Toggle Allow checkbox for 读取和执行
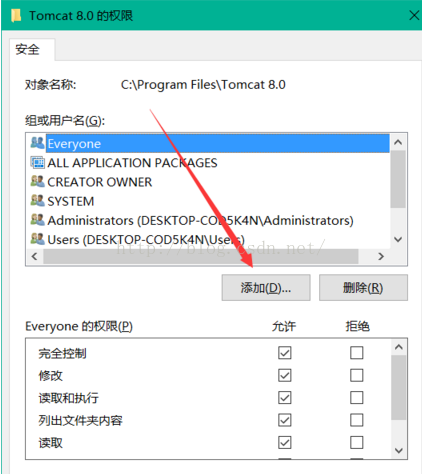The width and height of the screenshot is (422, 474). (x=285, y=398)
